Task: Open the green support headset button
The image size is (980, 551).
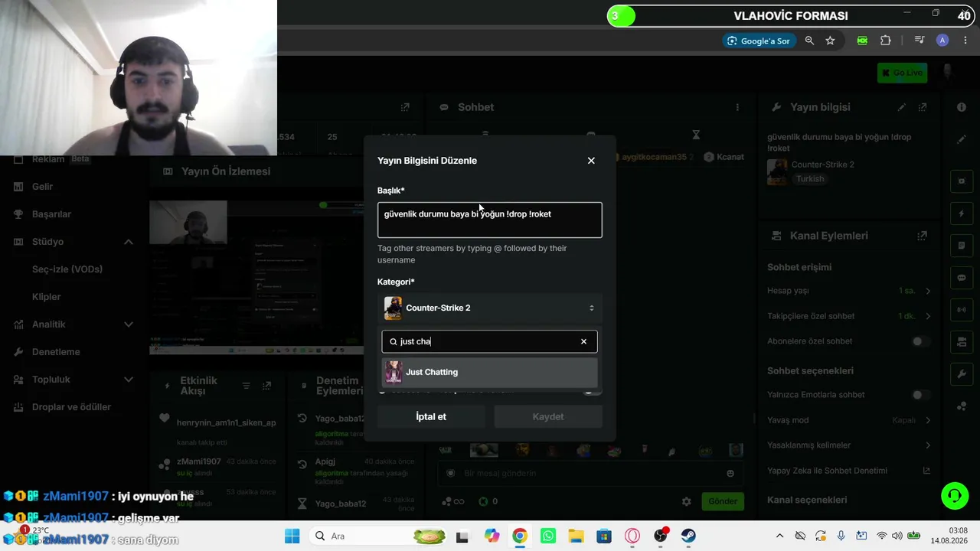Action: 955,496
